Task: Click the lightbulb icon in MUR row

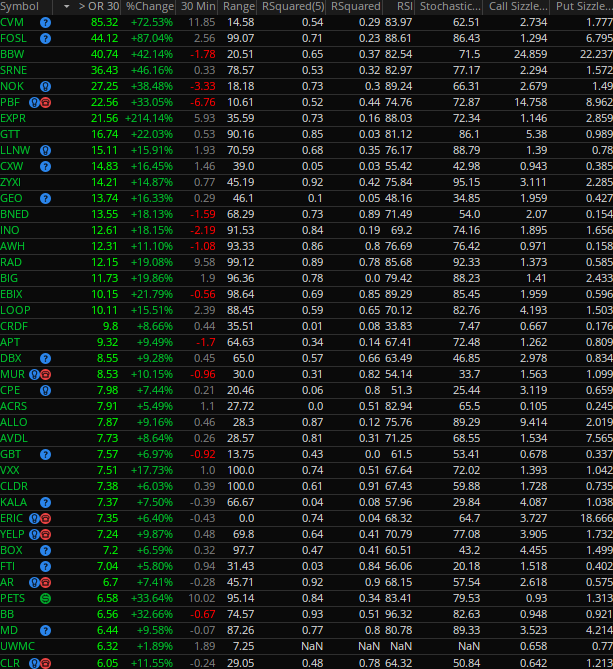Action: pos(34,375)
